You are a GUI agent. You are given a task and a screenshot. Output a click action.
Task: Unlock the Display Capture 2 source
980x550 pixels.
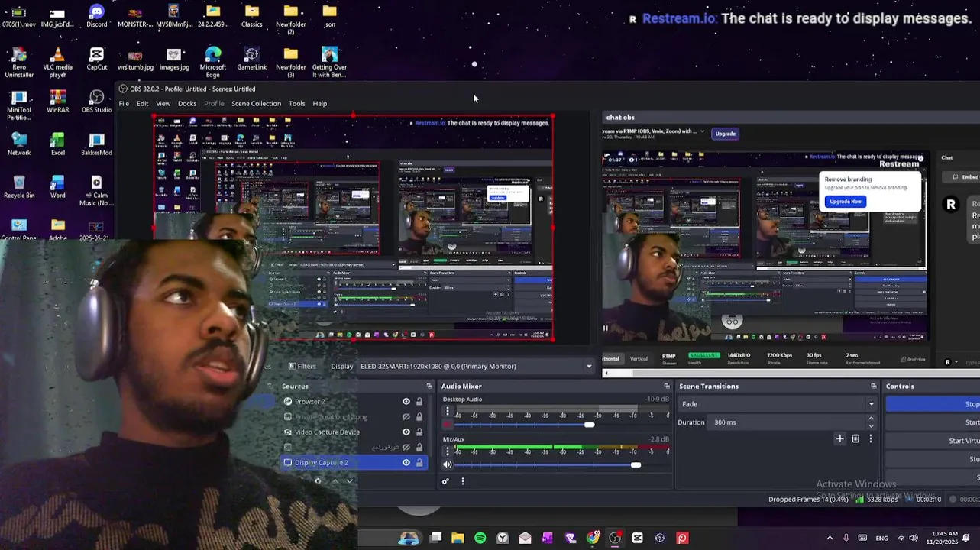[x=419, y=462]
